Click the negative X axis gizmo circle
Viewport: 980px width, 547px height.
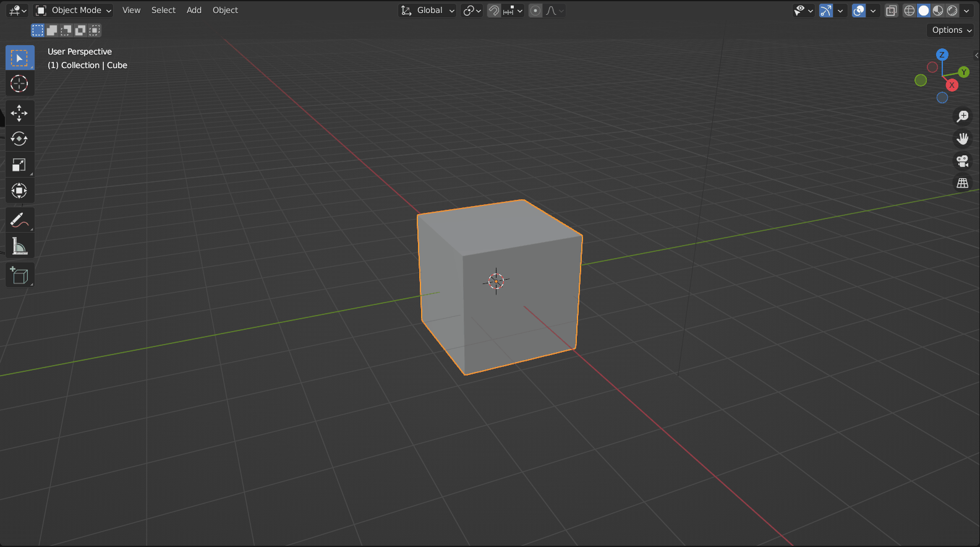[x=932, y=67]
